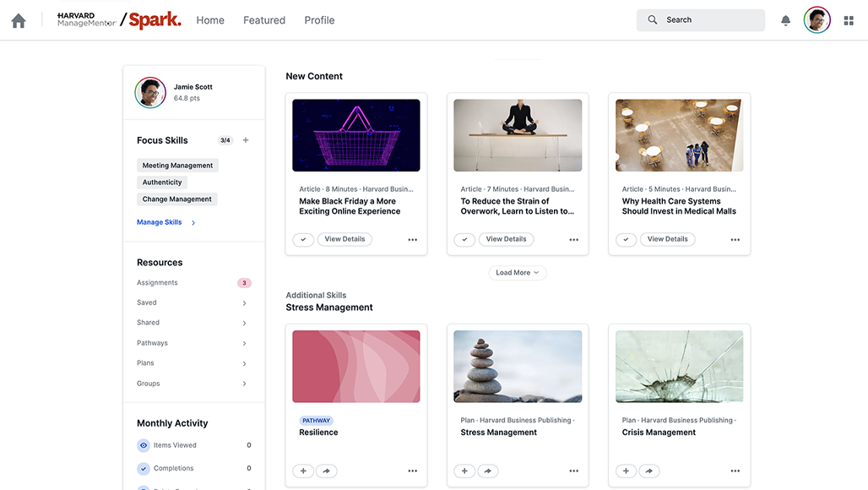Open user avatar in top bar
Screen dimensions: 868x490
point(817,20)
